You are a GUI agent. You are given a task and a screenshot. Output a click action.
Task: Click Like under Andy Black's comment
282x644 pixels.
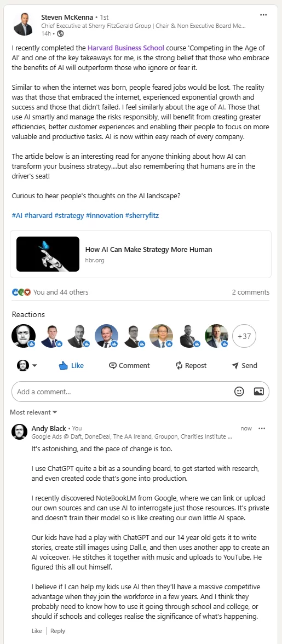pyautogui.click(x=37, y=631)
